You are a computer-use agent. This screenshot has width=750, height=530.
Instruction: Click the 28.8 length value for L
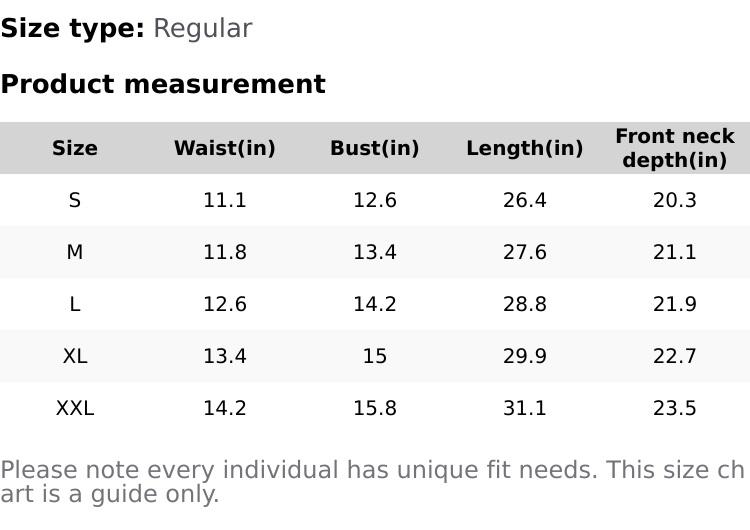point(524,304)
